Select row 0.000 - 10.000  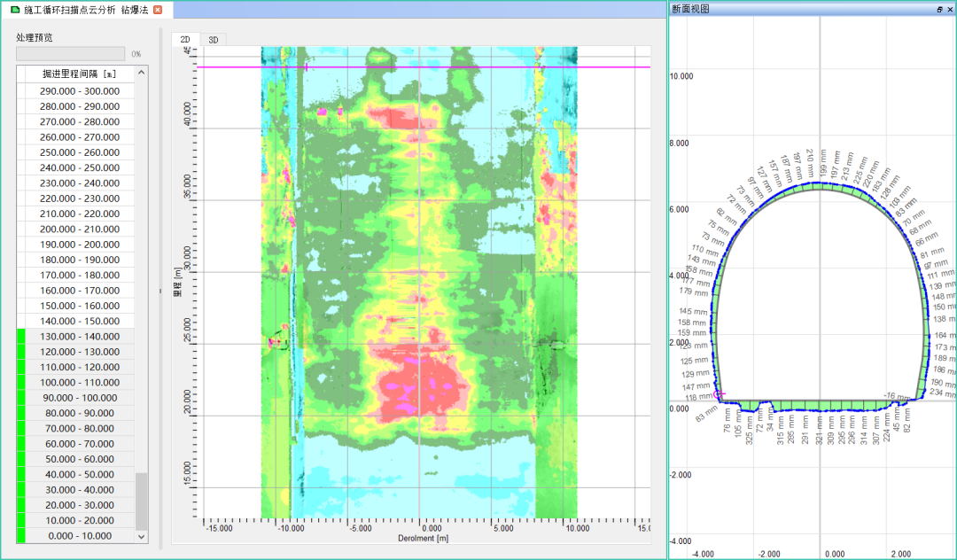click(80, 535)
